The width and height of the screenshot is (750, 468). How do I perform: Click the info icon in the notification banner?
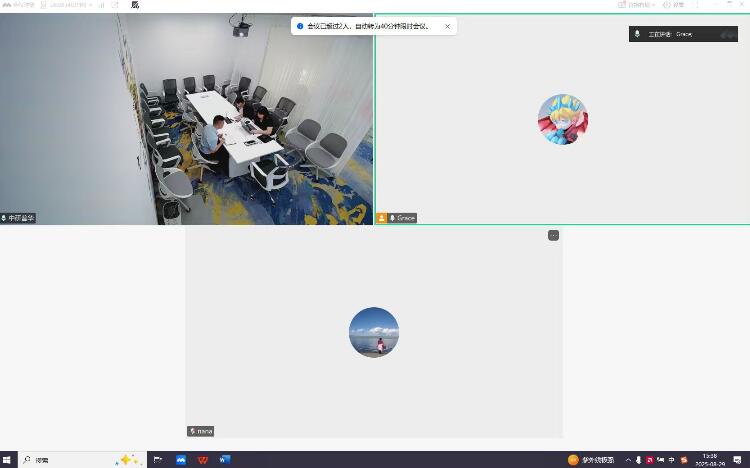click(x=300, y=26)
